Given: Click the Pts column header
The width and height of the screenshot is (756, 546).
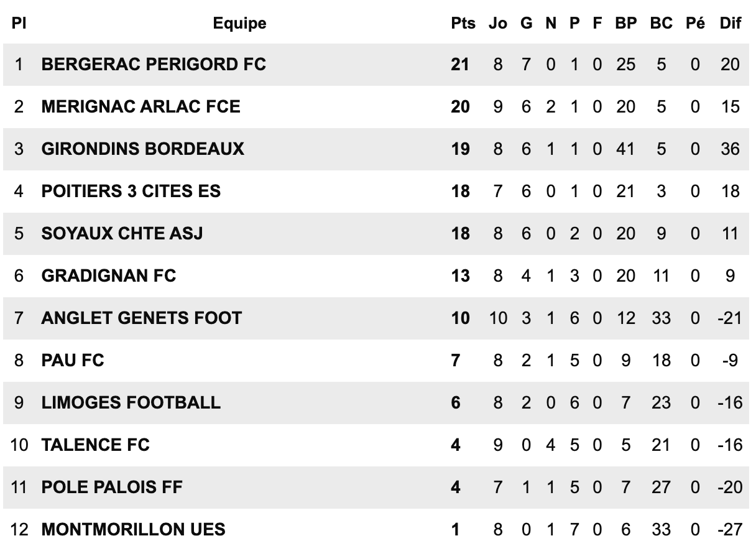Looking at the screenshot, I should [x=463, y=23].
